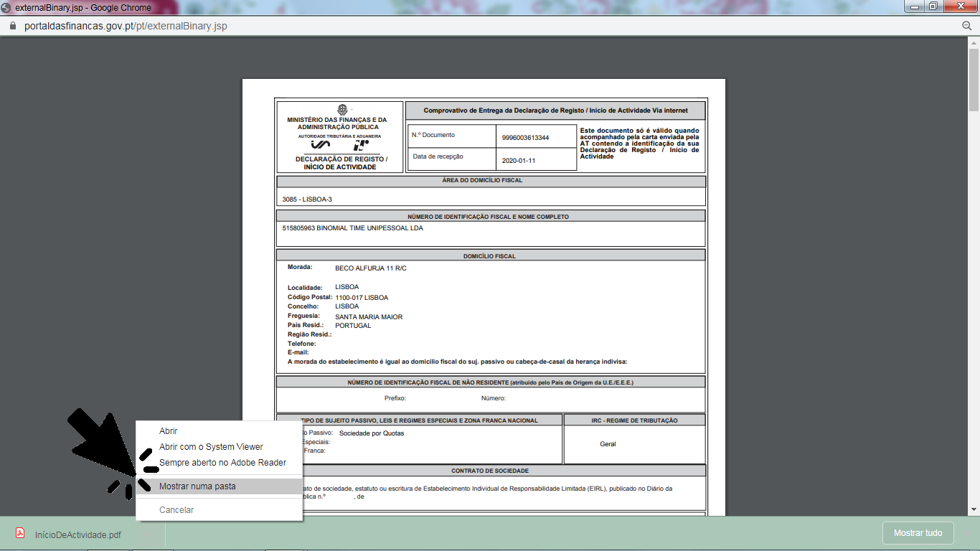Viewport: 980px width, 551px height.
Task: Click postal code '1100-017 LISBOA'
Action: [362, 297]
